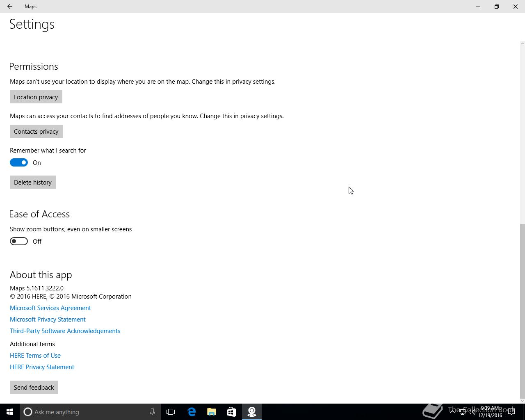The width and height of the screenshot is (525, 420).
Task: Click the Send feedback button
Action: point(34,387)
